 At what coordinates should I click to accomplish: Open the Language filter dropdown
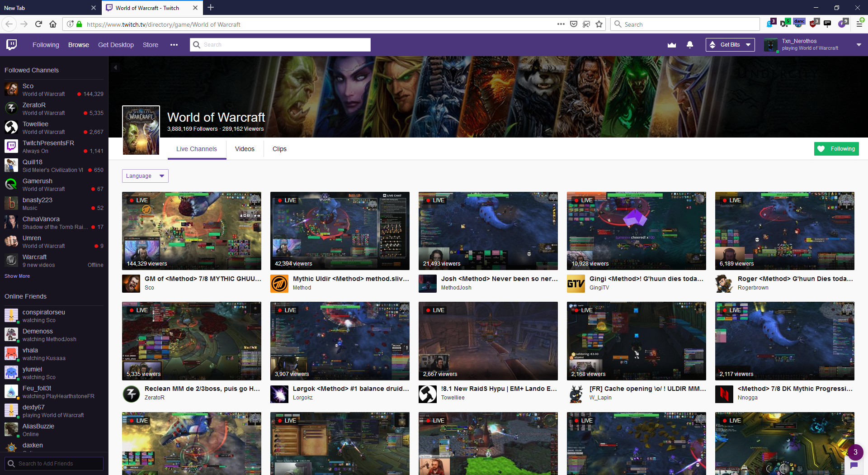[145, 176]
